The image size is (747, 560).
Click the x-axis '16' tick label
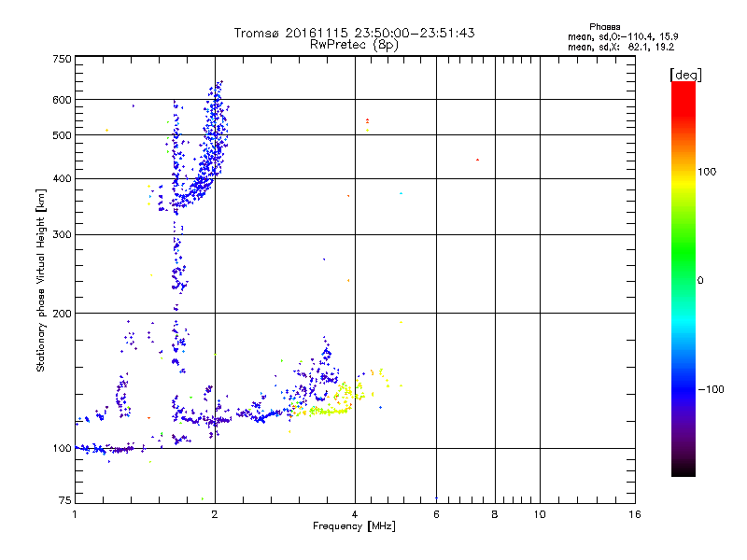click(x=635, y=515)
